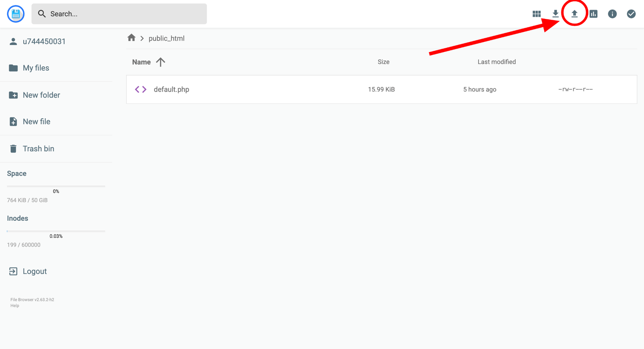Screen dimensions: 644x349
Task: Open the bar chart statistics icon
Action: pos(593,14)
